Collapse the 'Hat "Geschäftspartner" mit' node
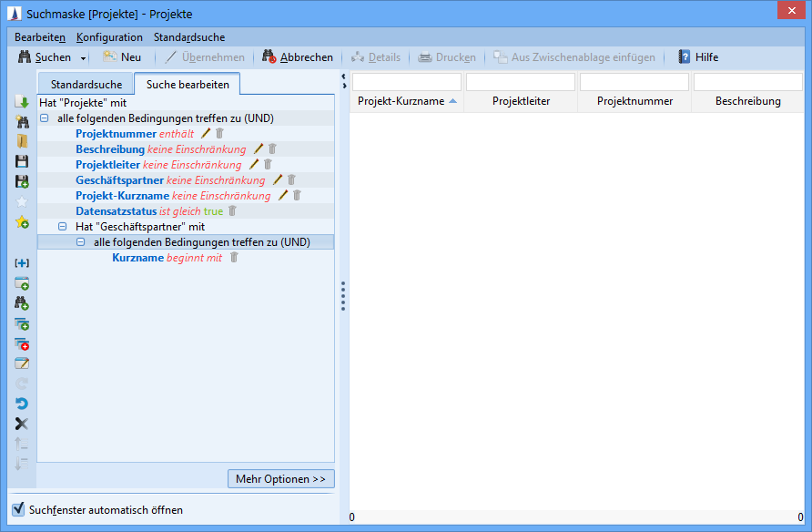This screenshot has height=532, width=812. (x=63, y=227)
